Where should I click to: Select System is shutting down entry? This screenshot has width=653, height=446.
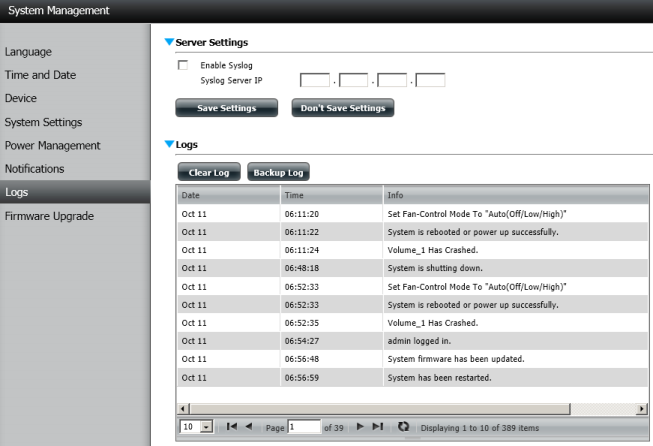(413, 268)
